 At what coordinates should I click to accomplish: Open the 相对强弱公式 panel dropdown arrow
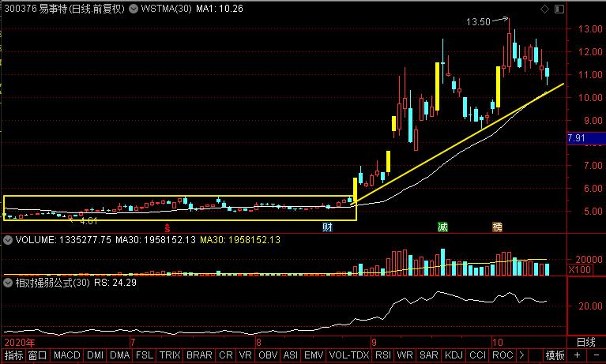(x=7, y=283)
